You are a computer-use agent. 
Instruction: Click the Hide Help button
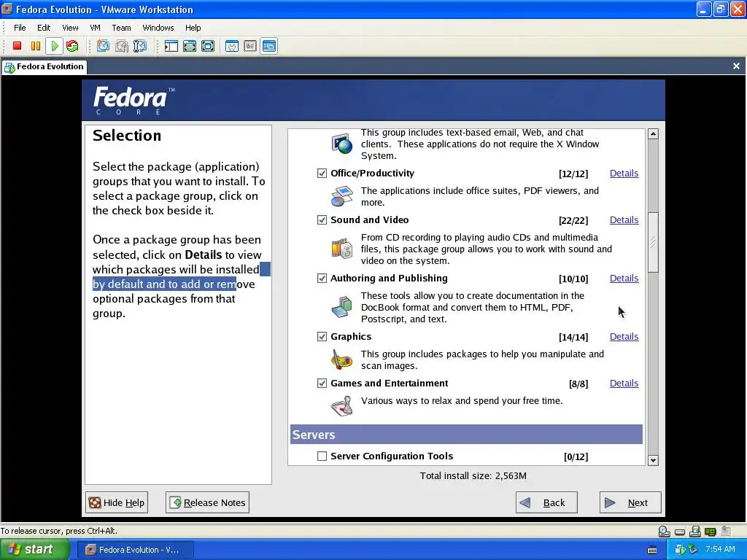tap(117, 502)
